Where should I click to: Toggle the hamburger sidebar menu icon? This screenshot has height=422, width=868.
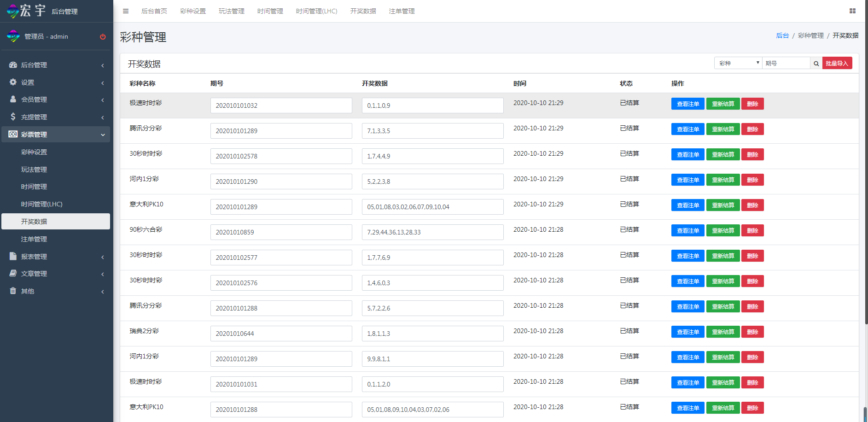[x=125, y=11]
